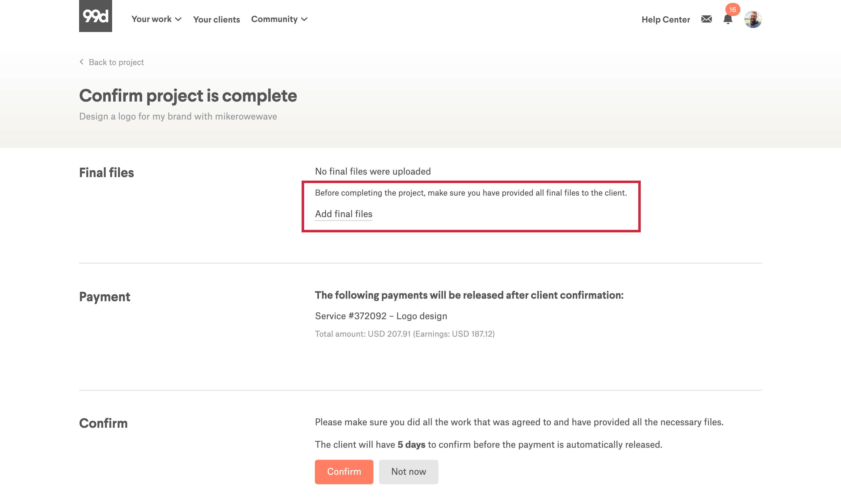841x504 pixels.
Task: Click the No final files were uploaded text
Action: pyautogui.click(x=373, y=172)
